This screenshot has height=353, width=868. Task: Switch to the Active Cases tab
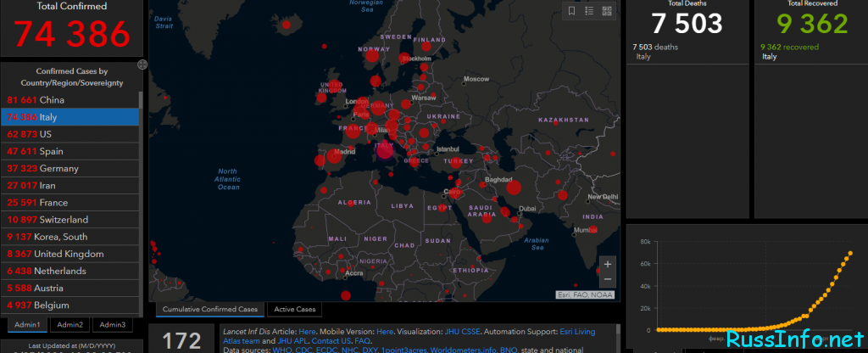pos(294,309)
